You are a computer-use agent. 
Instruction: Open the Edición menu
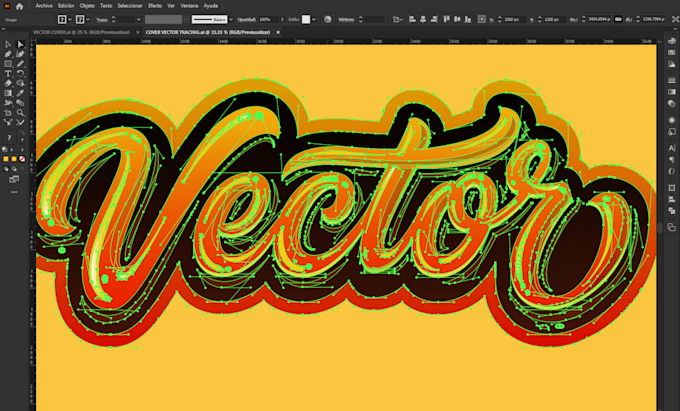coord(66,6)
